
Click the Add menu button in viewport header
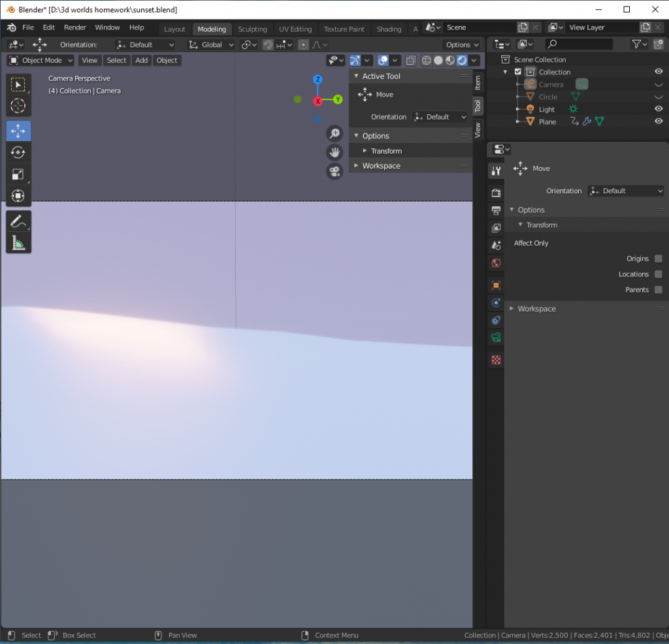141,60
